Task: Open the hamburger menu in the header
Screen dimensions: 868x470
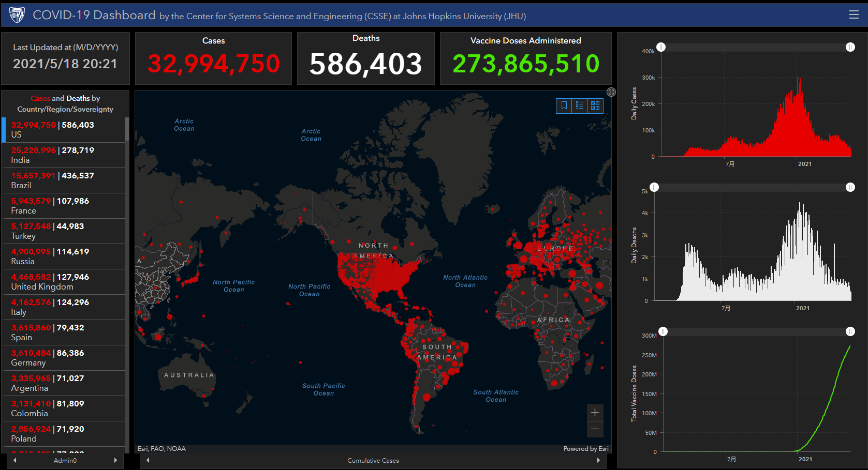Action: [854, 15]
